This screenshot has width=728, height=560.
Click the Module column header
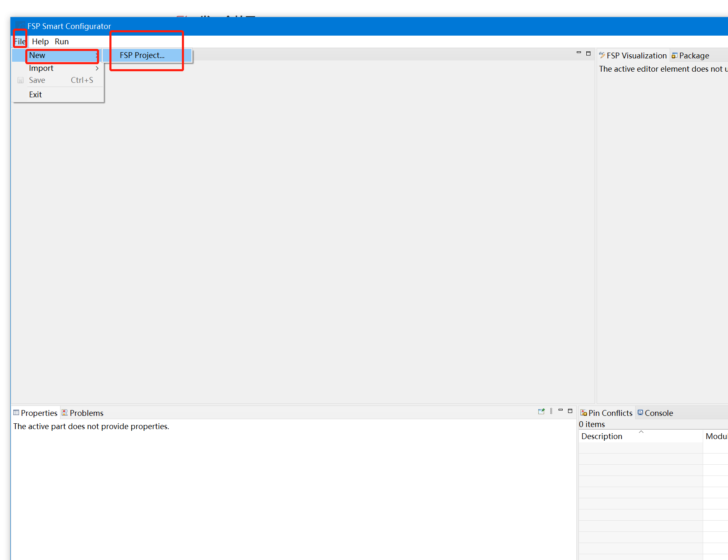(x=716, y=436)
